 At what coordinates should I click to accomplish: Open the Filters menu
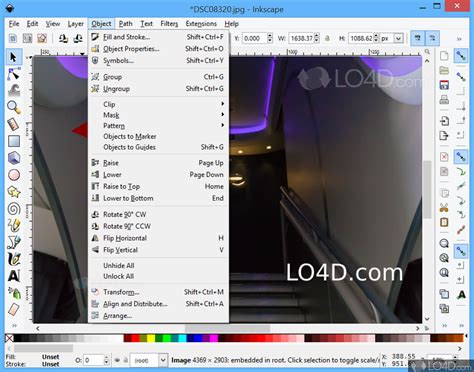coord(169,24)
